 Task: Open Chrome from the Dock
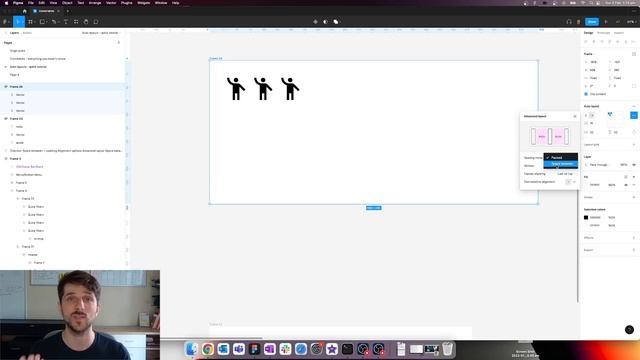click(208, 349)
